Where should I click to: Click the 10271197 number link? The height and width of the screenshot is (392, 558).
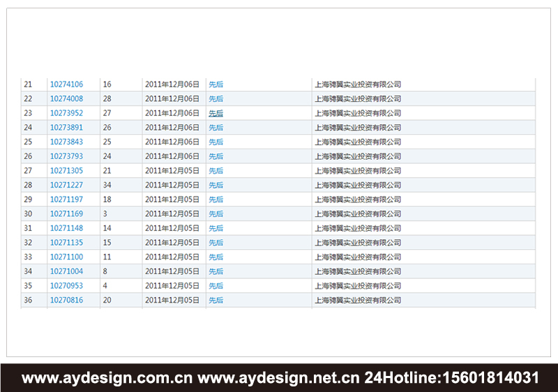point(66,199)
